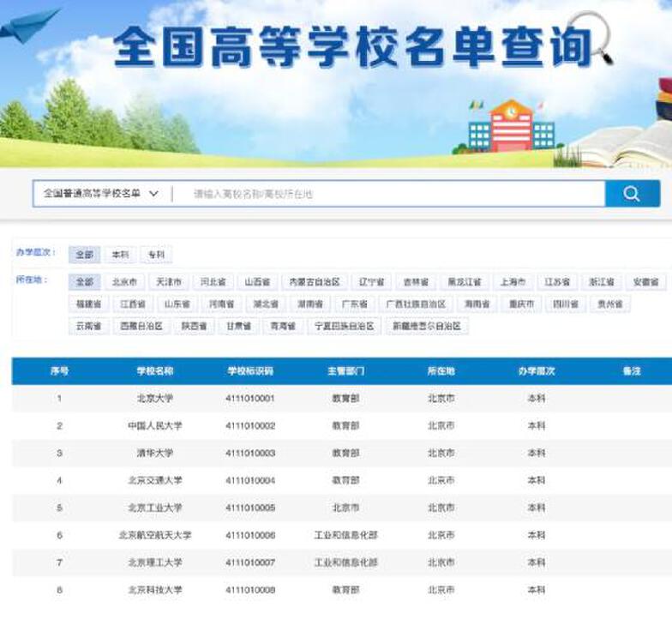Image resolution: width=672 pixels, height=619 pixels.
Task: Select 青海省 in the location filter
Action: (x=283, y=326)
